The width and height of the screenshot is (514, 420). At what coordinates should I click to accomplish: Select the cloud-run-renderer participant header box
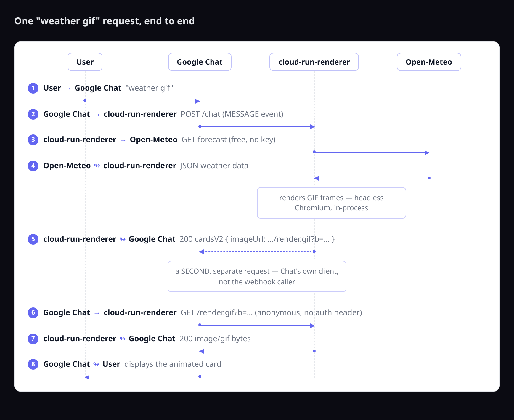click(314, 62)
